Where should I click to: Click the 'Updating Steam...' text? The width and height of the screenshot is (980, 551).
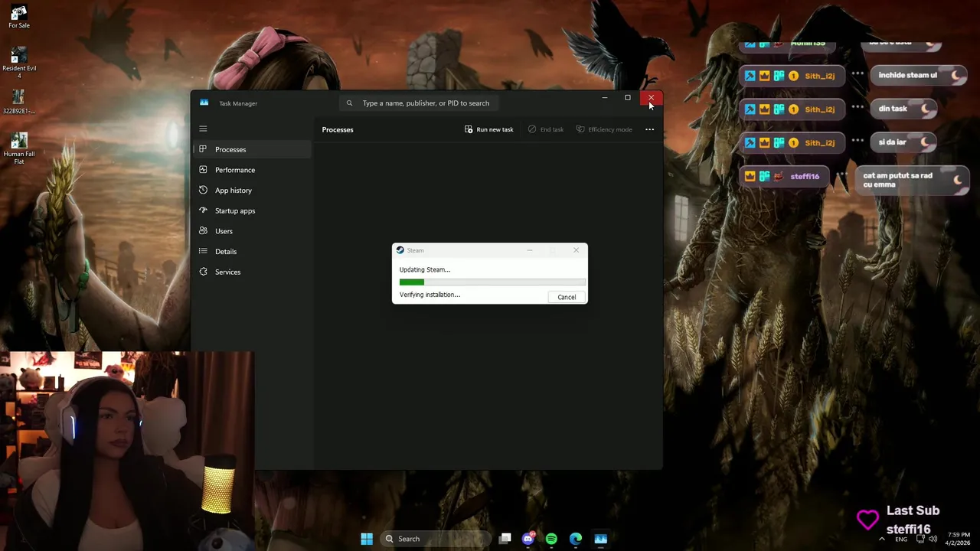[x=425, y=269]
